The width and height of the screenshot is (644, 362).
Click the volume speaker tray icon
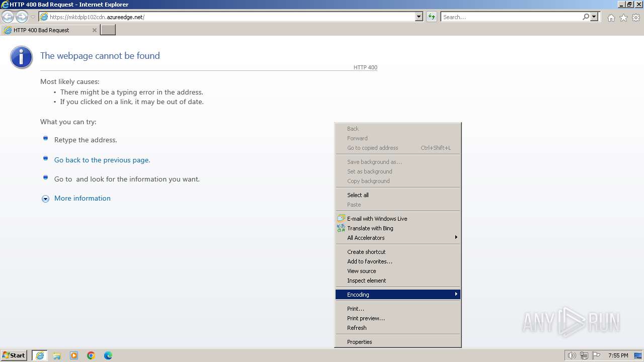click(x=572, y=355)
